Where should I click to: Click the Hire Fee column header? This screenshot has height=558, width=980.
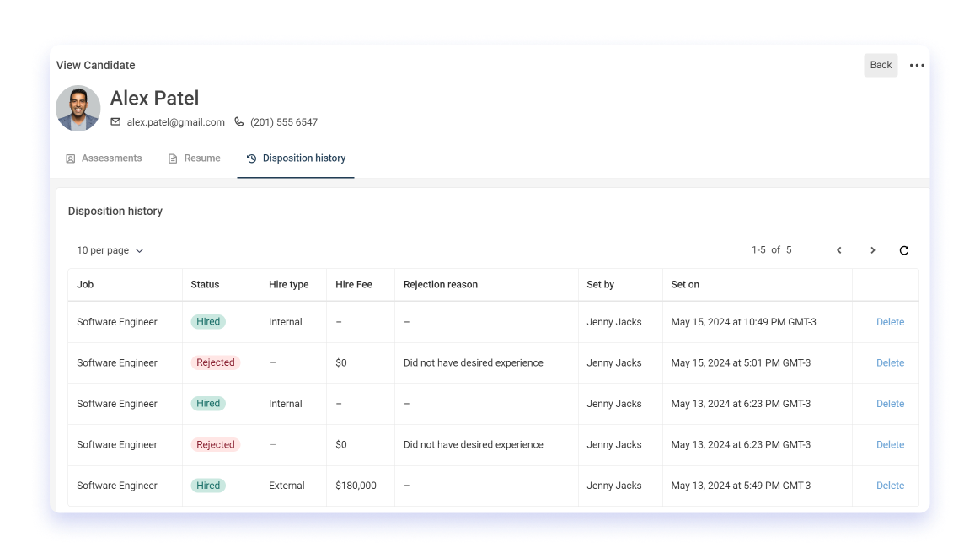tap(353, 285)
